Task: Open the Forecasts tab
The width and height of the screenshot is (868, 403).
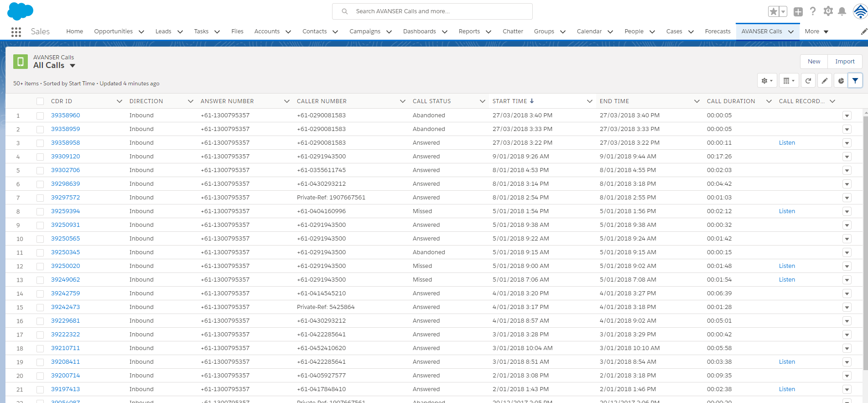Action: point(717,31)
